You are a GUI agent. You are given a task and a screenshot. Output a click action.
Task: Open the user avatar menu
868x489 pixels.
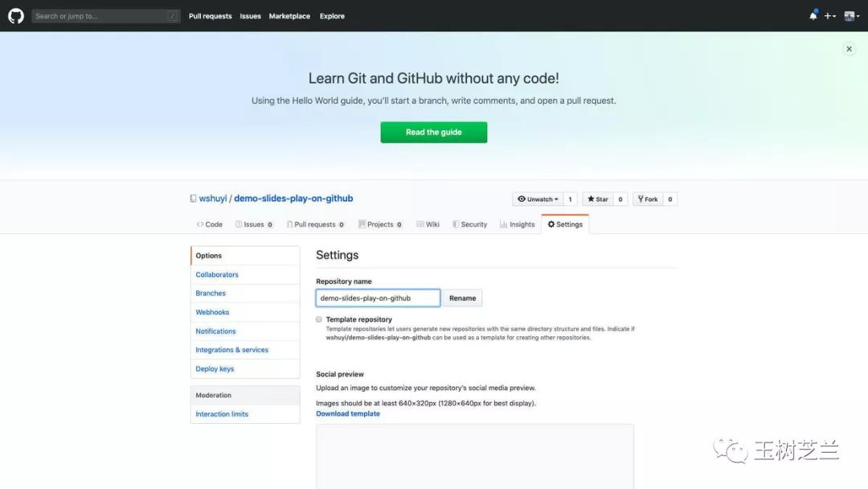pyautogui.click(x=851, y=16)
